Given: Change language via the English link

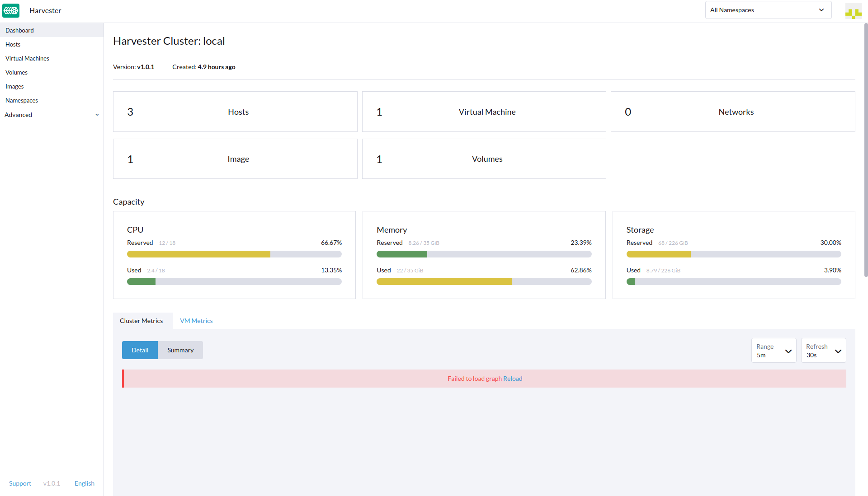Looking at the screenshot, I should (84, 483).
